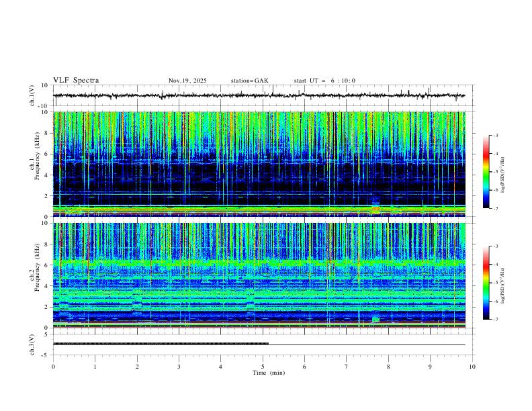Click the '-7' label on lower colorbar
Image resolution: width=532 pixels, height=411 pixels.
[x=495, y=320]
